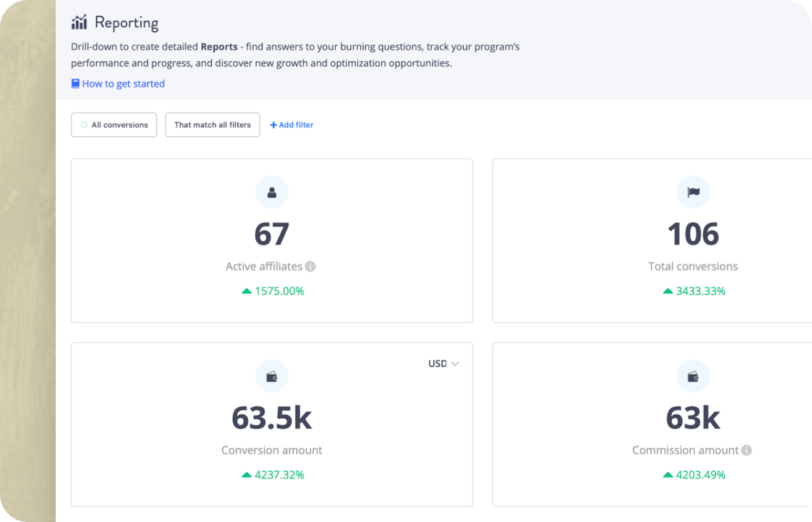Click the Conversion amount label

pyautogui.click(x=271, y=450)
